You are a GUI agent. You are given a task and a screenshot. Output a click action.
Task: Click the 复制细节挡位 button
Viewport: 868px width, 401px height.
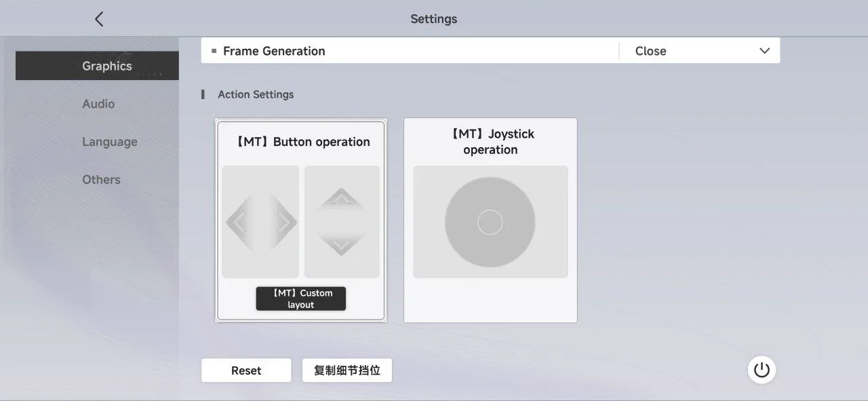tap(347, 370)
